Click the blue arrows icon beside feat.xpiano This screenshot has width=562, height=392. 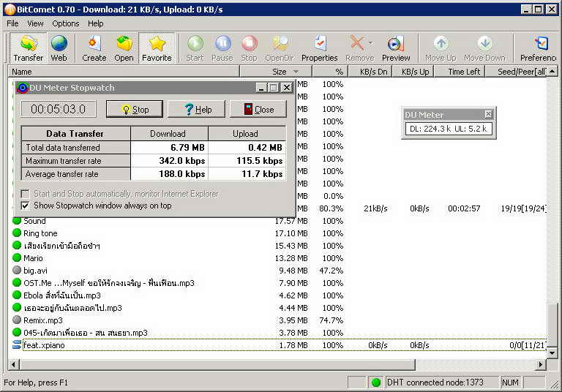point(17,345)
